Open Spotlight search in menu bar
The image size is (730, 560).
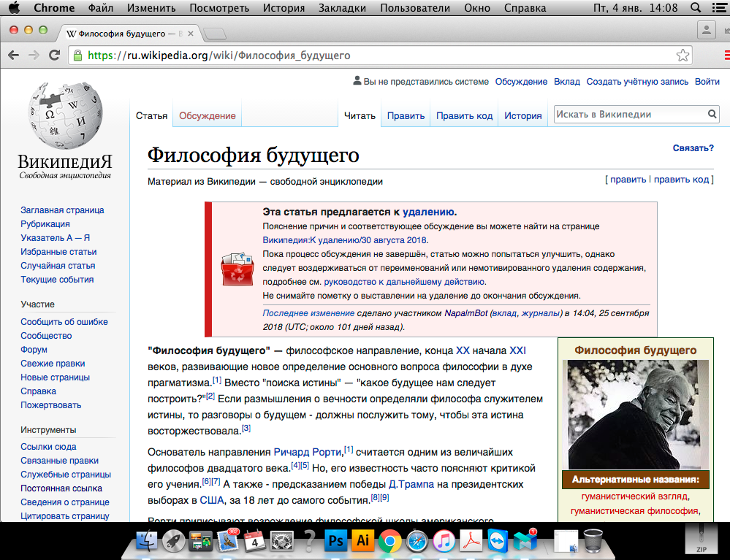coord(695,8)
